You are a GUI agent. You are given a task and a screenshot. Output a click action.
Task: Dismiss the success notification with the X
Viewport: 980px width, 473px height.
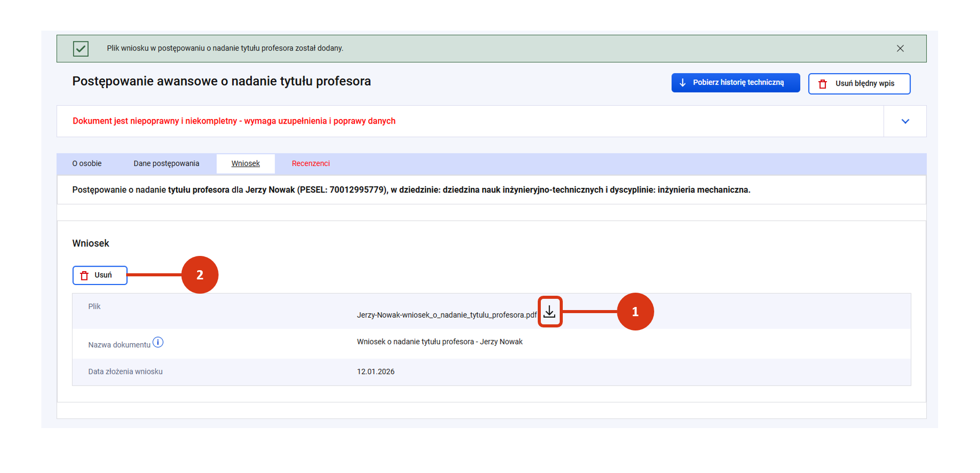click(900, 49)
